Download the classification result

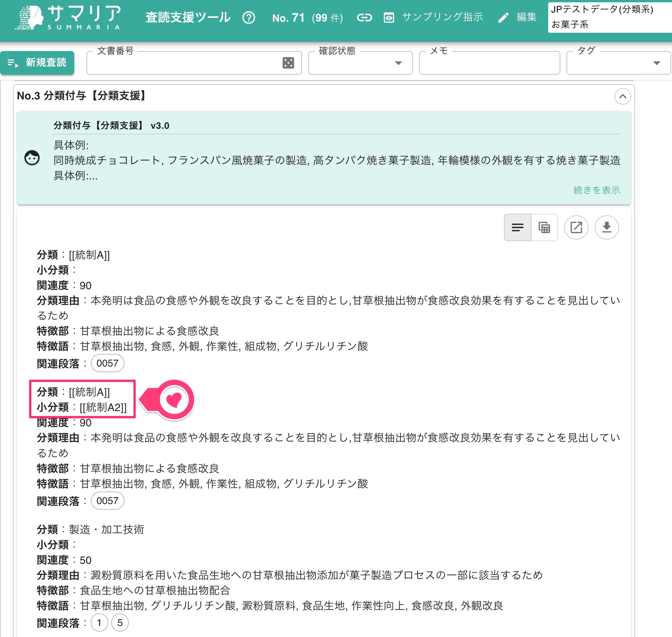pos(606,227)
